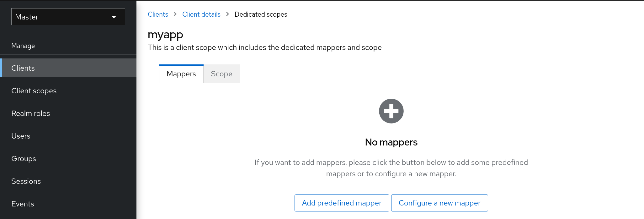644x219 pixels.
Task: Click Configure a new mapper button
Action: (439, 203)
